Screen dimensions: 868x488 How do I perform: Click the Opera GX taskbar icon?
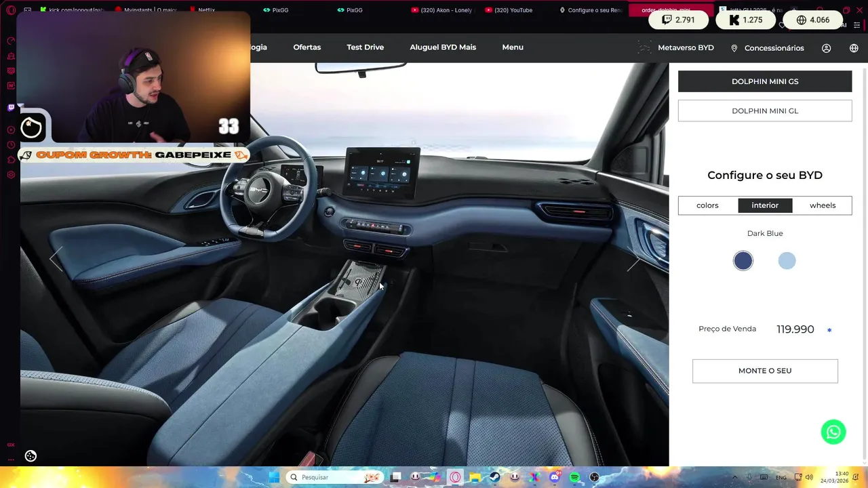click(455, 477)
